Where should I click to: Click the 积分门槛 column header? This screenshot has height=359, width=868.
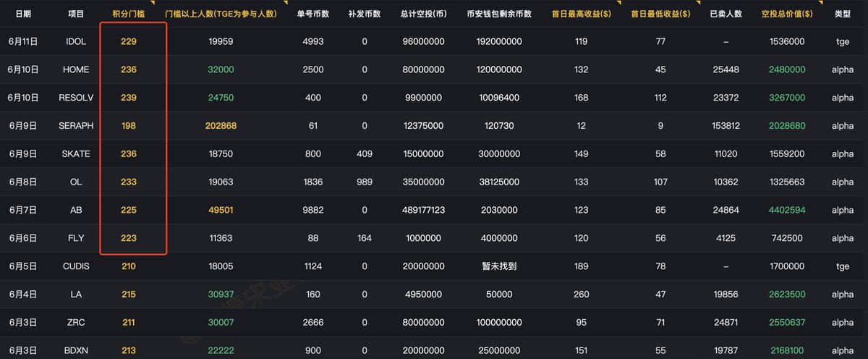click(x=128, y=14)
